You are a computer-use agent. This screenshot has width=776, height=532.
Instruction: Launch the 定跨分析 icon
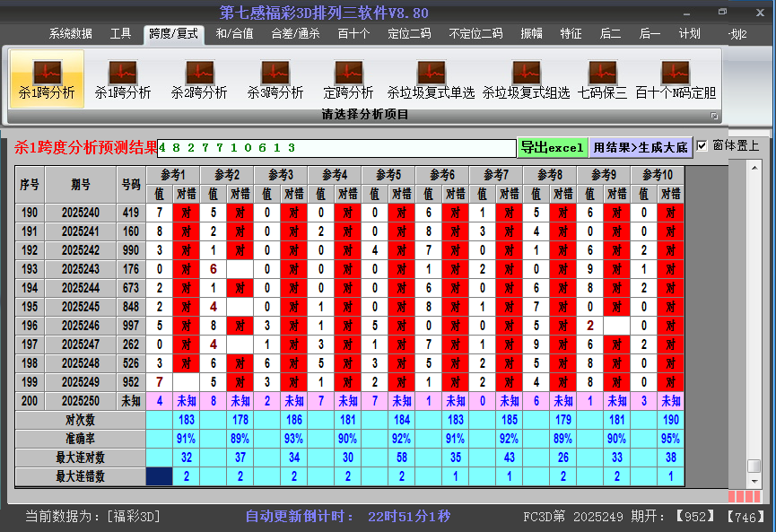348,79
